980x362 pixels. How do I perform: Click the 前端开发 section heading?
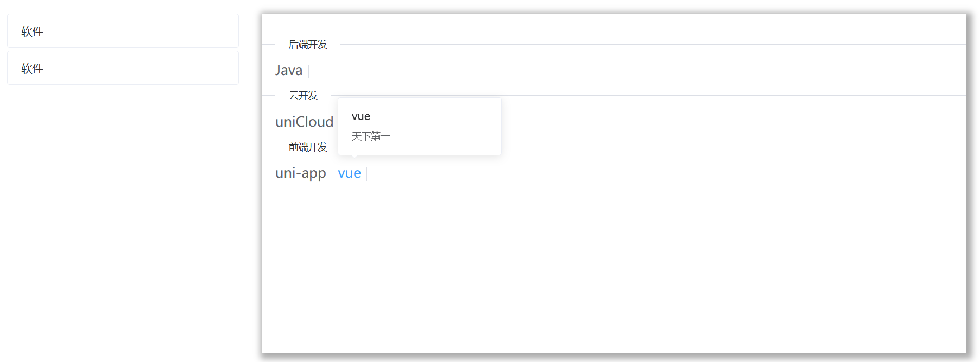pyautogui.click(x=308, y=147)
